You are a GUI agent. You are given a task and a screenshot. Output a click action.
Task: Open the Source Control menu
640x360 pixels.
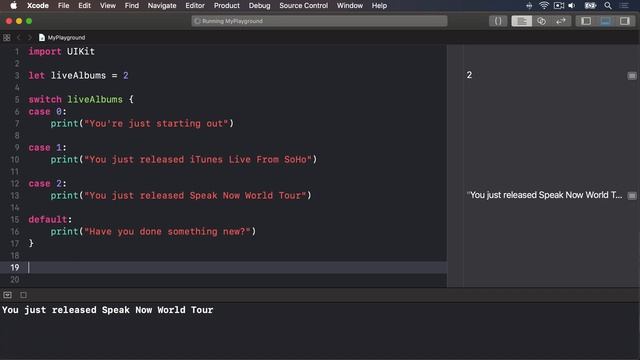pyautogui.click(x=303, y=6)
